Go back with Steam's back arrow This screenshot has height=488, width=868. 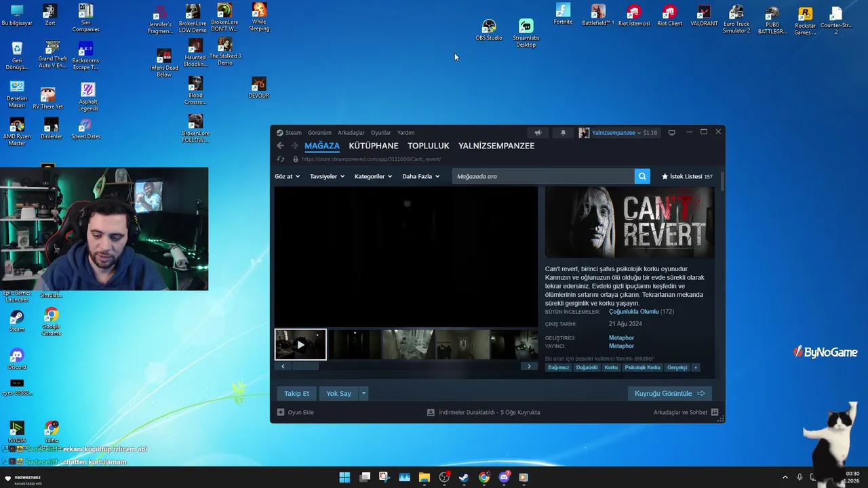[280, 146]
